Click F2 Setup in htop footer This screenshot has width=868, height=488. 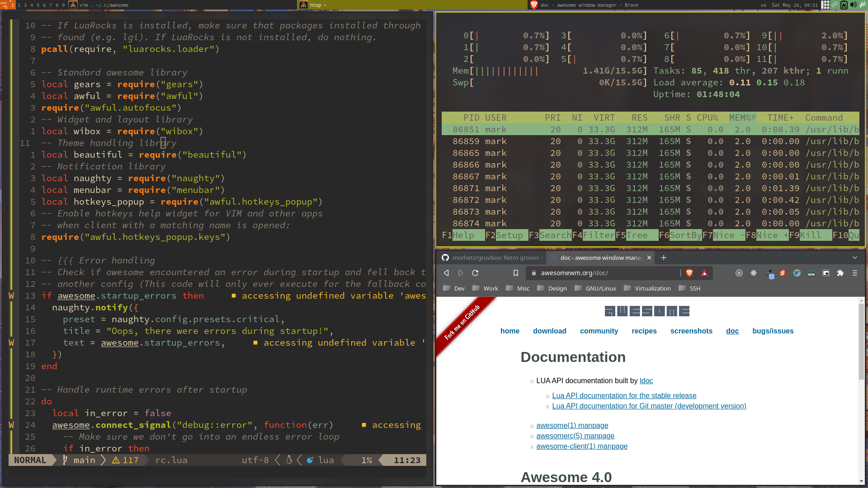506,235
